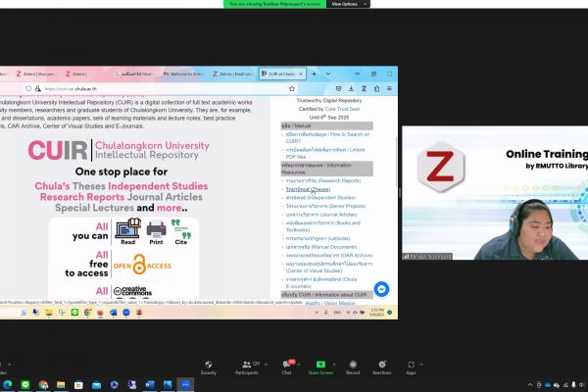Open the Mail app from the taskbar
This screenshot has width=588, height=392.
pyautogui.click(x=96, y=384)
